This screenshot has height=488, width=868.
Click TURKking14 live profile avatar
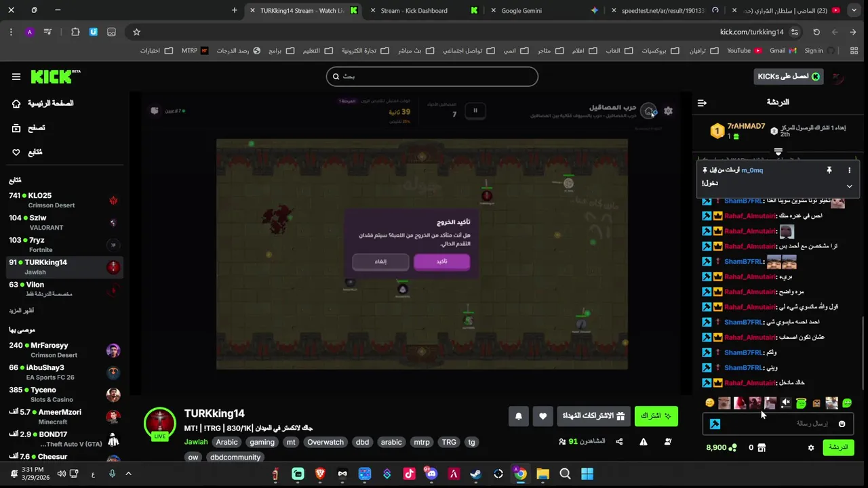click(160, 424)
